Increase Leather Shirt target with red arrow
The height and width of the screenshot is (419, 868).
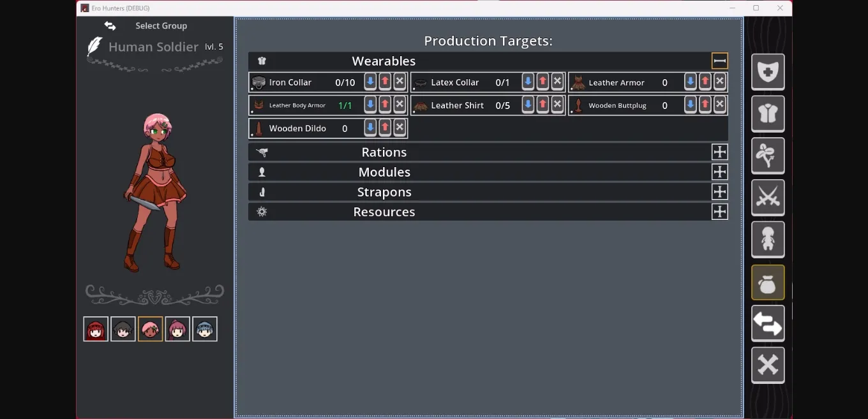(542, 105)
